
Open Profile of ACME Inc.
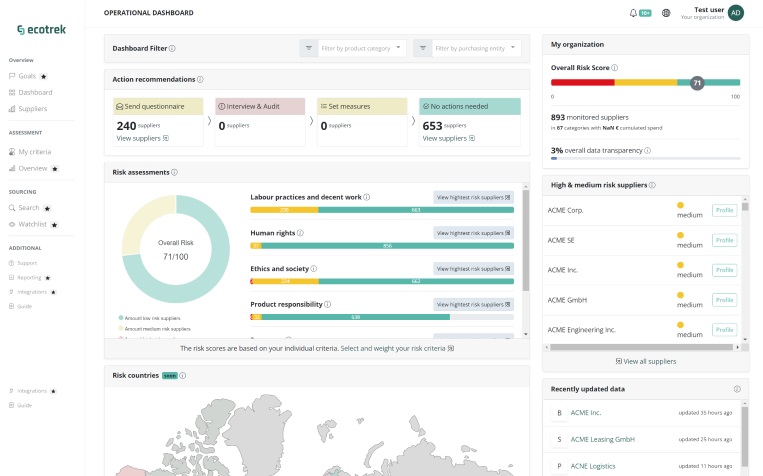[724, 270]
